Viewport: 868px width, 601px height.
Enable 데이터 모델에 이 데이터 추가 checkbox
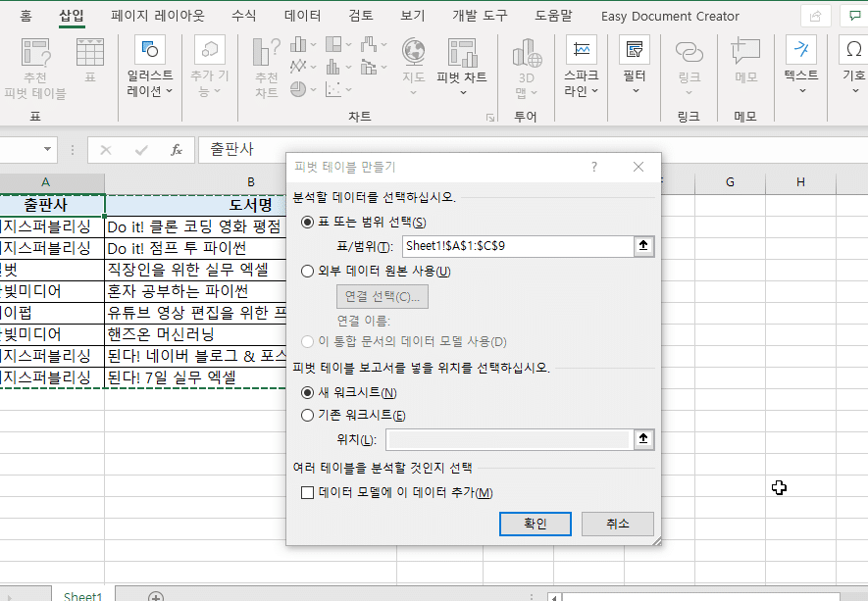pyautogui.click(x=307, y=492)
